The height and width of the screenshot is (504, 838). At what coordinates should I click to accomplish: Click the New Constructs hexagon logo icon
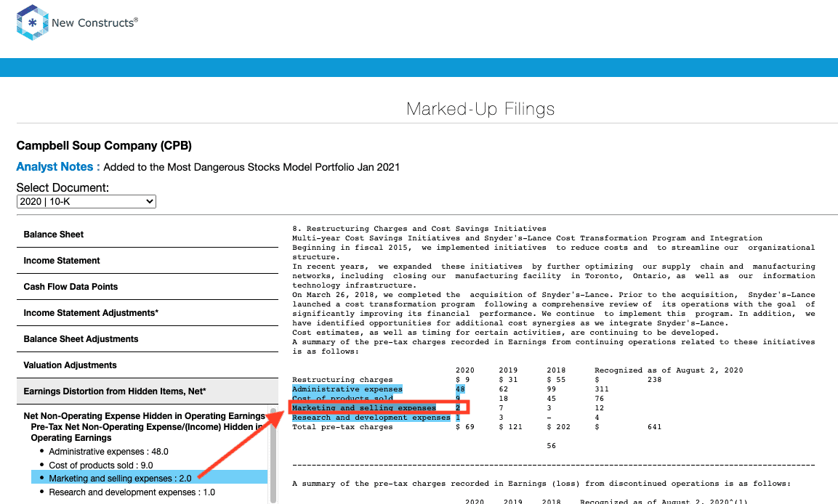coord(33,23)
